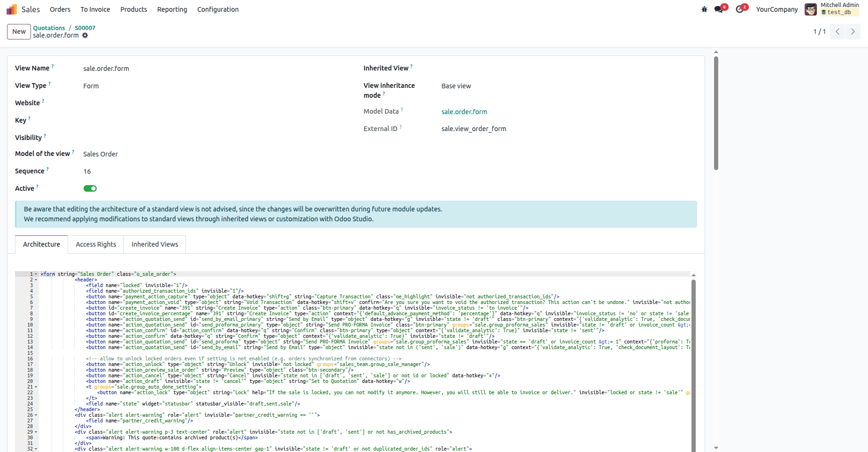Open the gear icon beside sale.order.form breadcrumb
Image resolution: width=868 pixels, height=452 pixels.
pos(85,35)
